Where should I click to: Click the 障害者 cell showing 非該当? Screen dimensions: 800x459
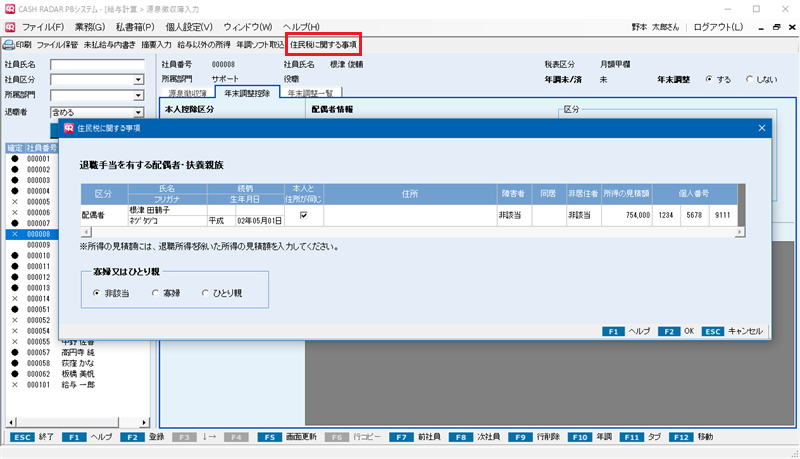(x=514, y=215)
